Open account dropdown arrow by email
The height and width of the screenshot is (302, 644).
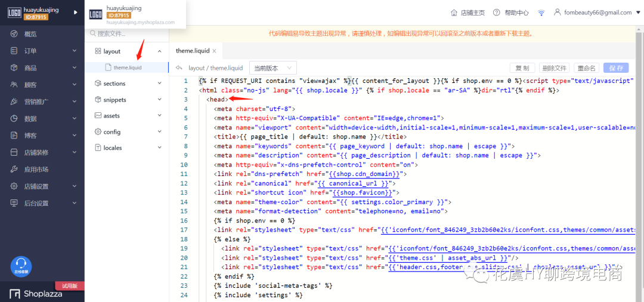[x=638, y=13]
